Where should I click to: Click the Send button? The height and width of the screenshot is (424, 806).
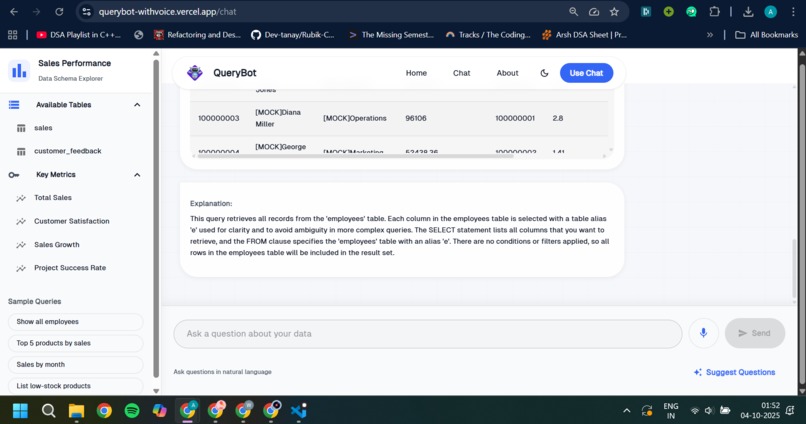(x=755, y=333)
